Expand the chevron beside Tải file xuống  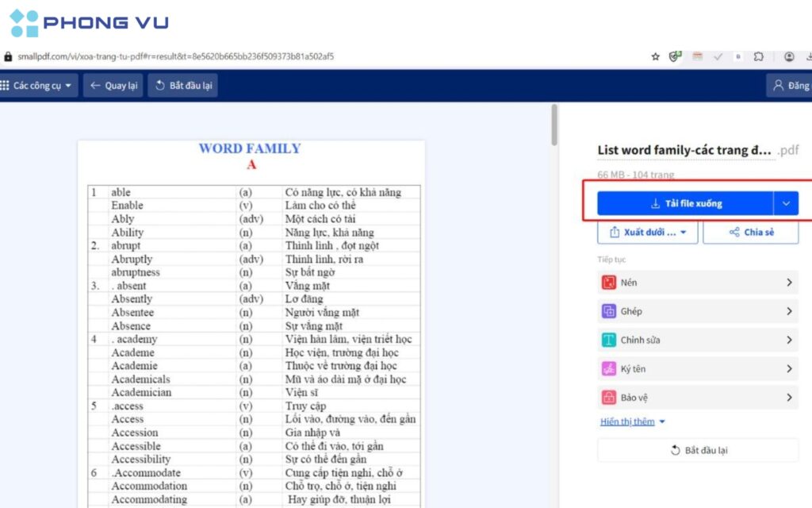click(786, 203)
